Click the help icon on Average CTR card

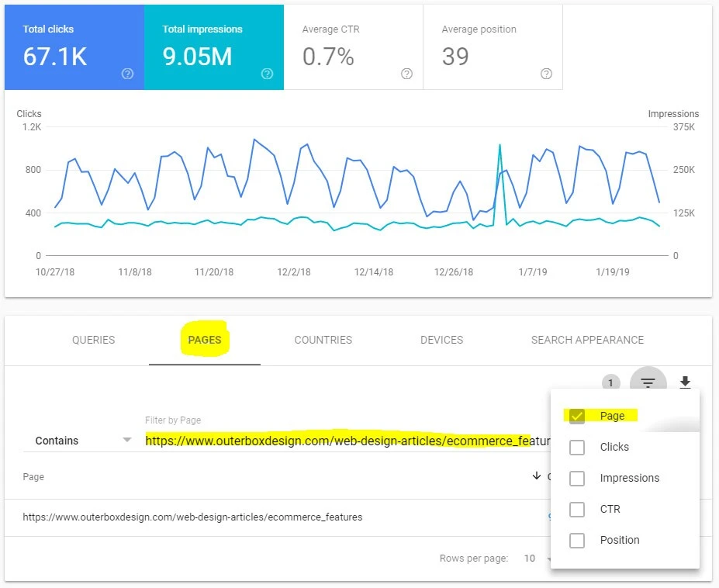[406, 74]
